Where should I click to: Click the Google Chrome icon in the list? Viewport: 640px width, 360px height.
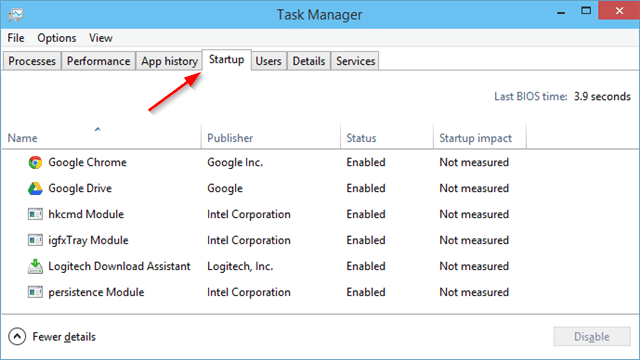coord(35,162)
